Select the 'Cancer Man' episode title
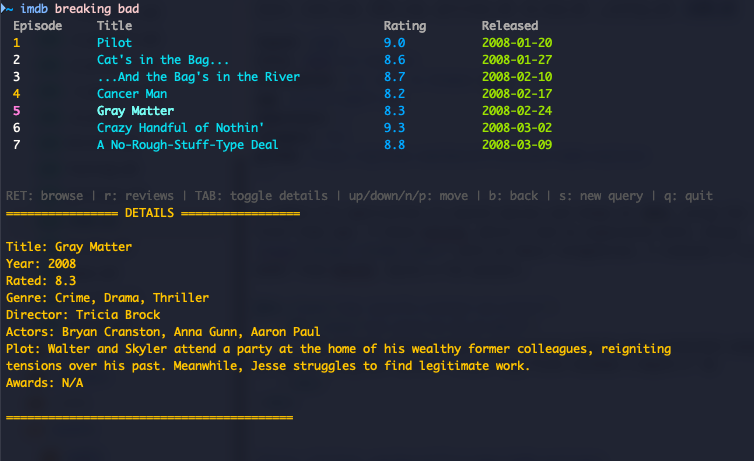Viewport: 754px width, 461px height. [x=132, y=94]
